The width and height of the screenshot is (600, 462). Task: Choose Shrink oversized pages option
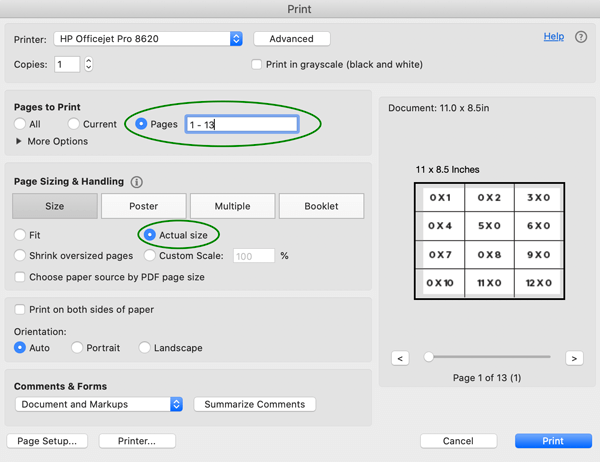tap(20, 255)
